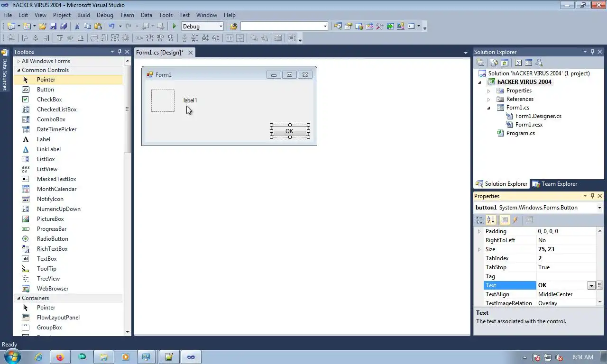
Task: Expand the Size property
Action: coord(479,249)
